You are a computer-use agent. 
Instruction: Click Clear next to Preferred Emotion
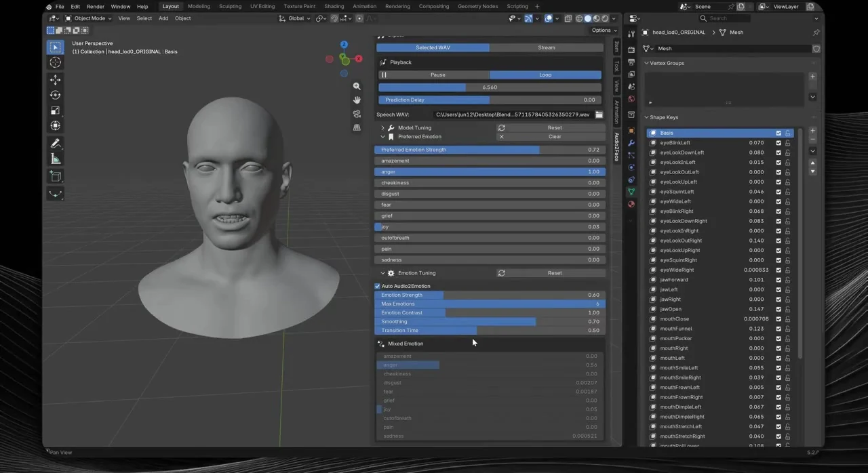pos(551,137)
